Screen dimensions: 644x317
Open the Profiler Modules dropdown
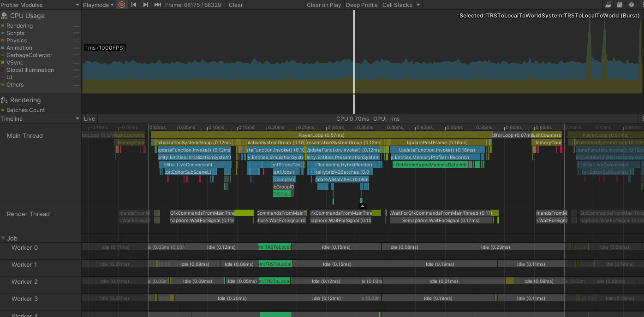point(40,5)
